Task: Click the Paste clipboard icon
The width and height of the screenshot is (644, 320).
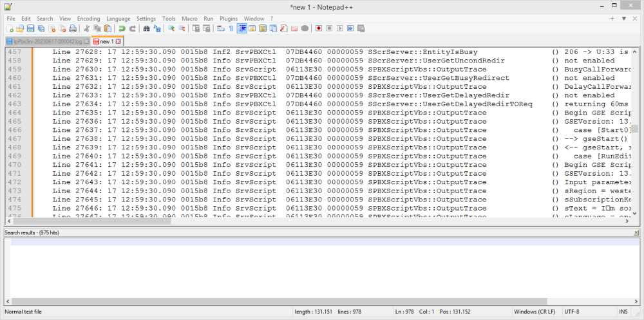Action: coord(108,28)
